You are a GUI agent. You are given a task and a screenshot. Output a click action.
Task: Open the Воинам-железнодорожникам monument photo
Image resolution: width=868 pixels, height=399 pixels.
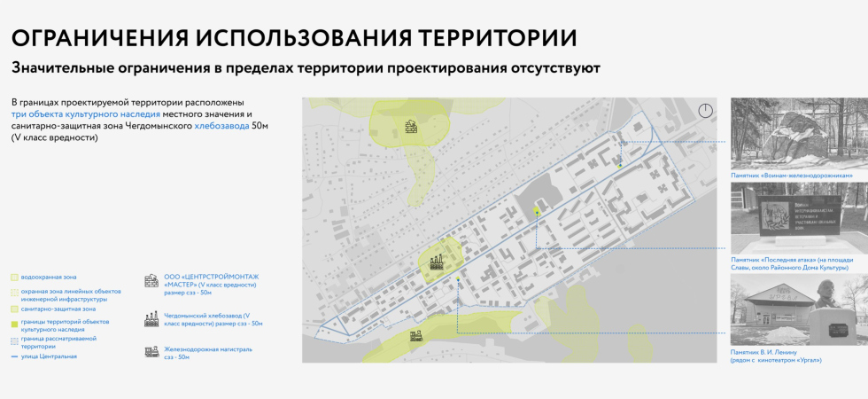pos(791,133)
